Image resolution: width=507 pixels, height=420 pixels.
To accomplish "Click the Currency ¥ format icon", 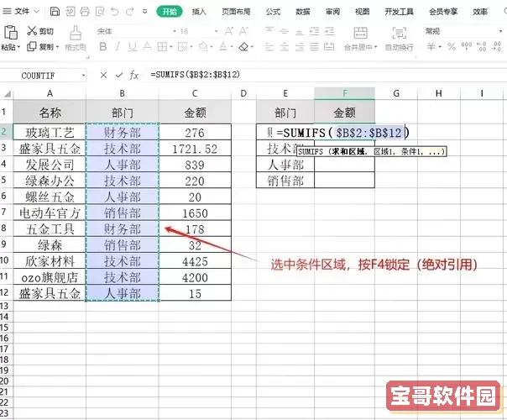I will [x=431, y=47].
